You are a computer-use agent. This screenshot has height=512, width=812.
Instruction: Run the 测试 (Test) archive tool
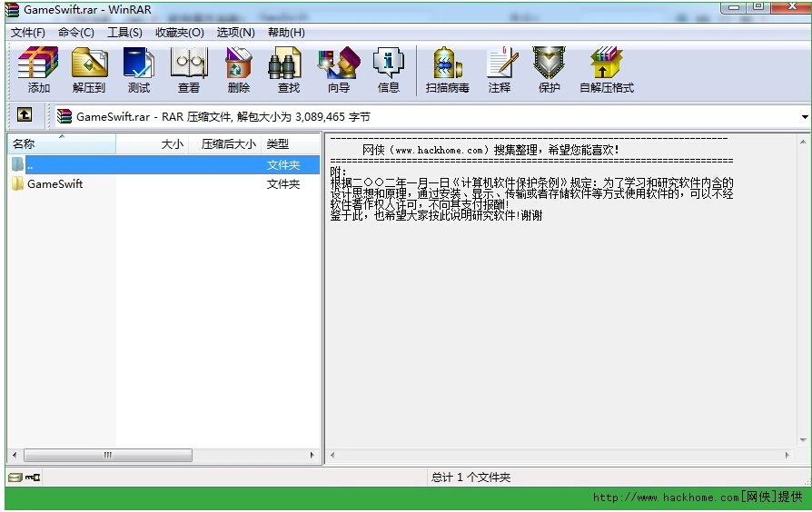tap(138, 64)
